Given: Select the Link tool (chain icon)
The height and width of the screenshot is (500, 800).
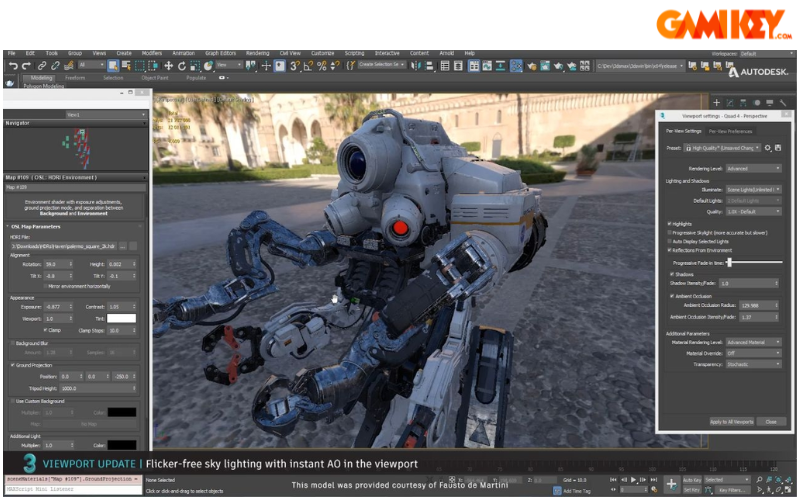Looking at the screenshot, I should coord(42,66).
